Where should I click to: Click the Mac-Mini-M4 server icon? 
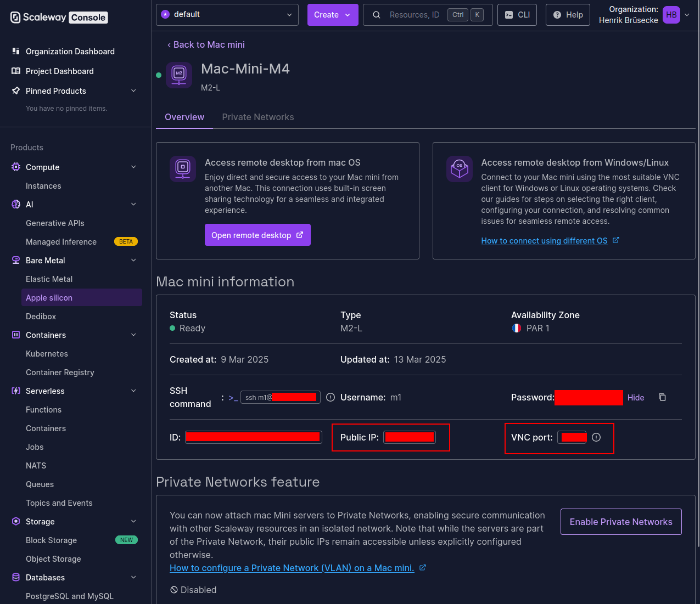179,75
